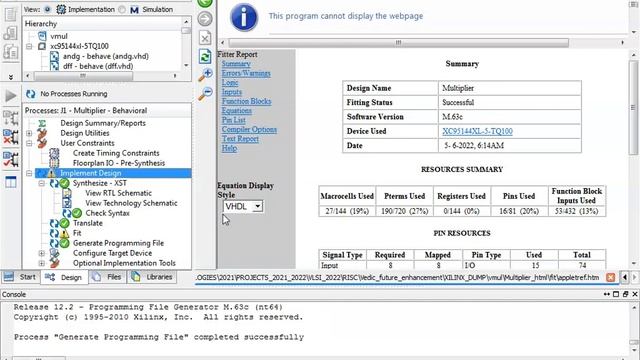Screen dimensions: 640x360
Task: Collapse the Implement Design node
Action: tap(29, 173)
